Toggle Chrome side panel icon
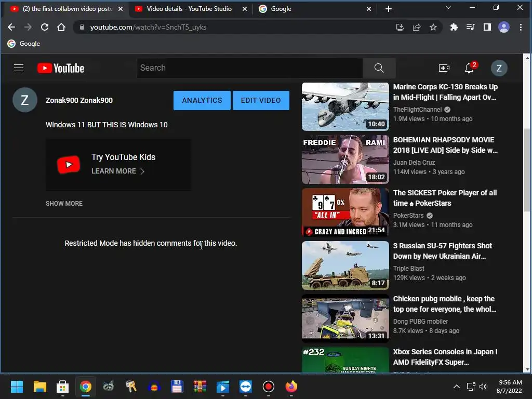The height and width of the screenshot is (399, 532). pos(487,27)
